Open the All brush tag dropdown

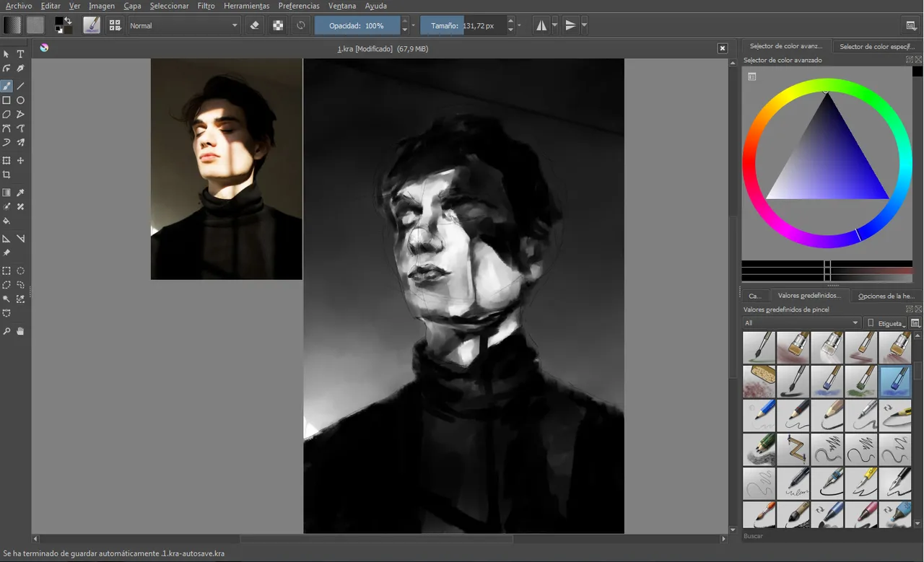coord(802,323)
